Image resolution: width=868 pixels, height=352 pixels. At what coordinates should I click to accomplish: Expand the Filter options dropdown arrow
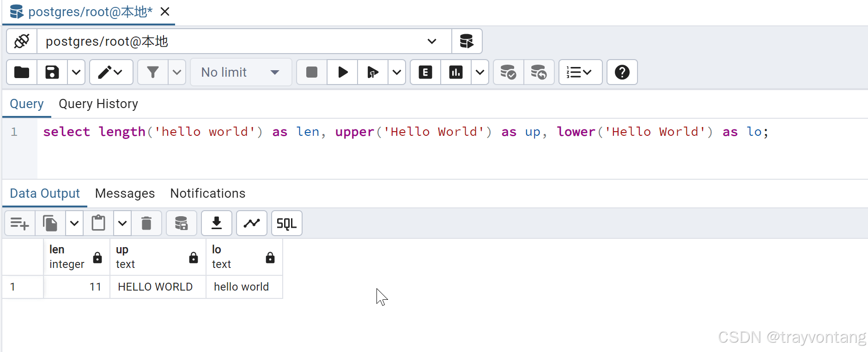[x=177, y=72]
